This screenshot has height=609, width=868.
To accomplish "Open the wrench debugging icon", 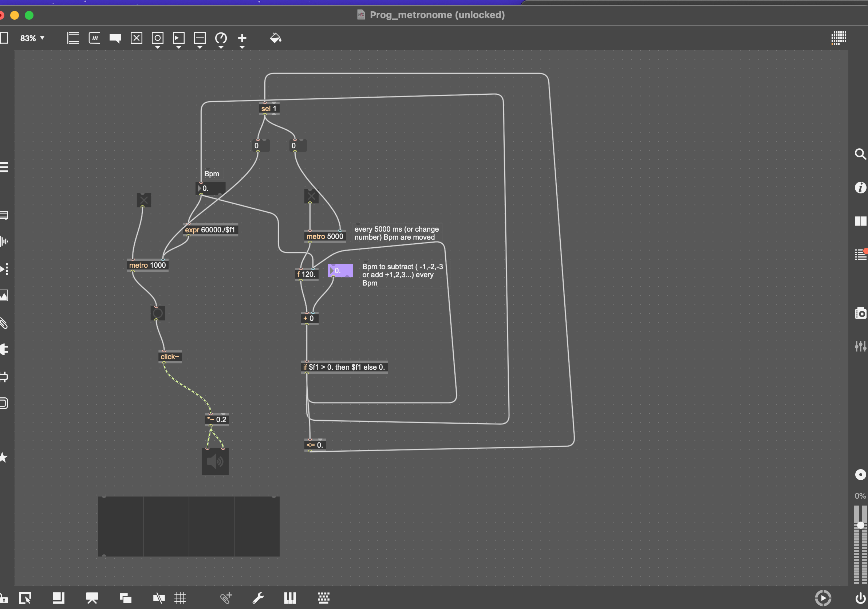I will click(258, 598).
